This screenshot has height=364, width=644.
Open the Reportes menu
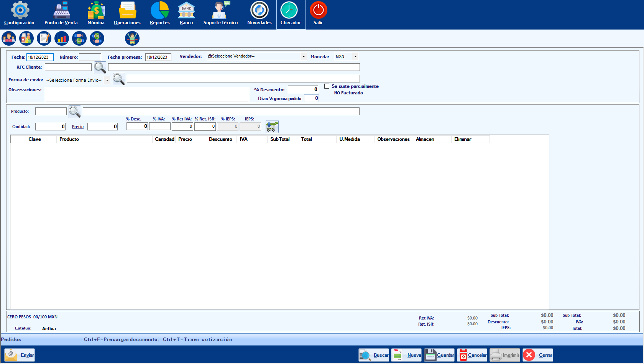(x=159, y=13)
